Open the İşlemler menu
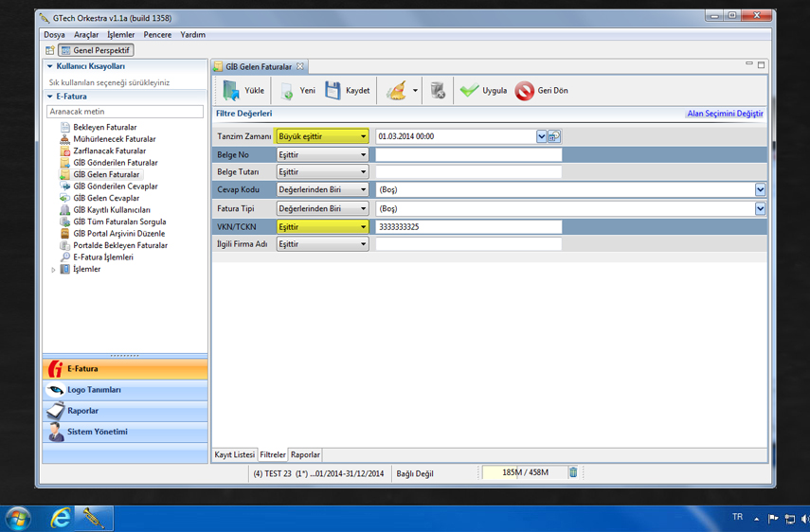 click(121, 35)
